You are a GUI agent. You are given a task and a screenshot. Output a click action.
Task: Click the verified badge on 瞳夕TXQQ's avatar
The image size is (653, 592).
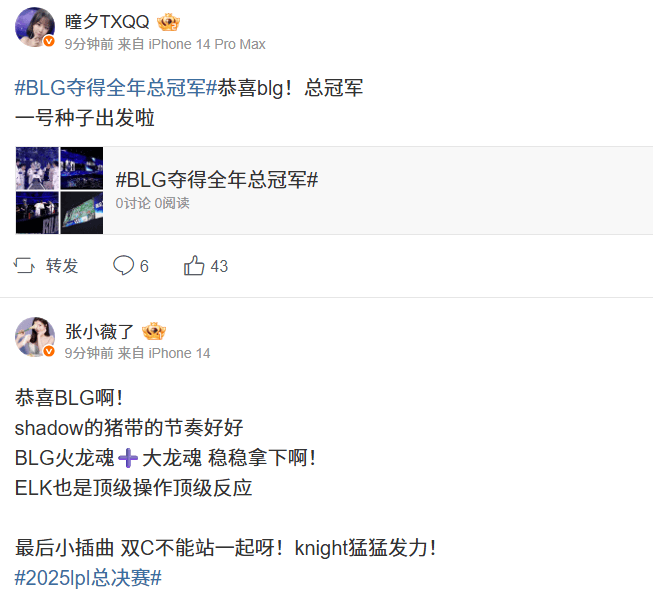pos(49,41)
